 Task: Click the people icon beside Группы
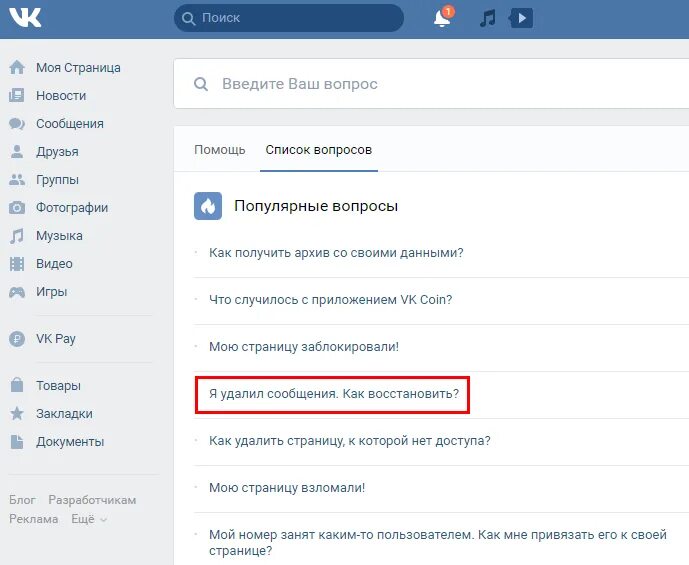click(17, 180)
